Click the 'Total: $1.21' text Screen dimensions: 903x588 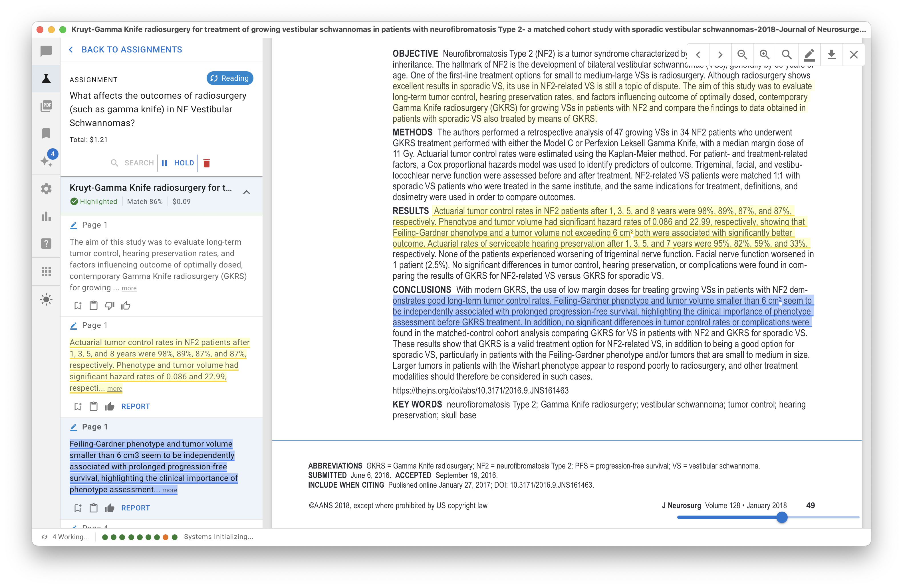(88, 139)
